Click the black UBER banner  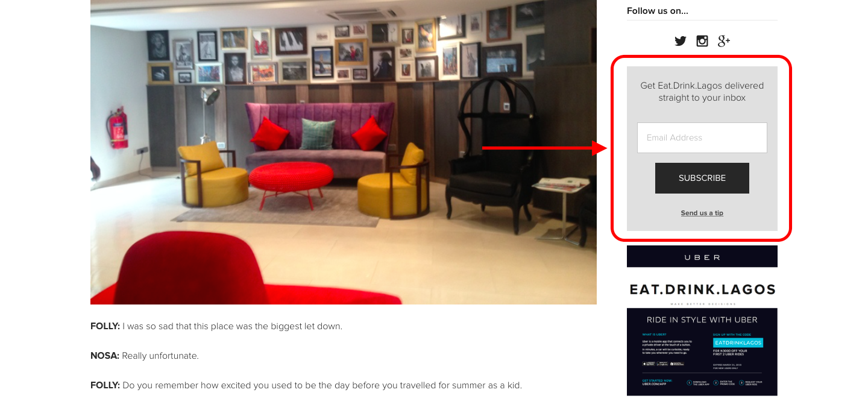[702, 256]
